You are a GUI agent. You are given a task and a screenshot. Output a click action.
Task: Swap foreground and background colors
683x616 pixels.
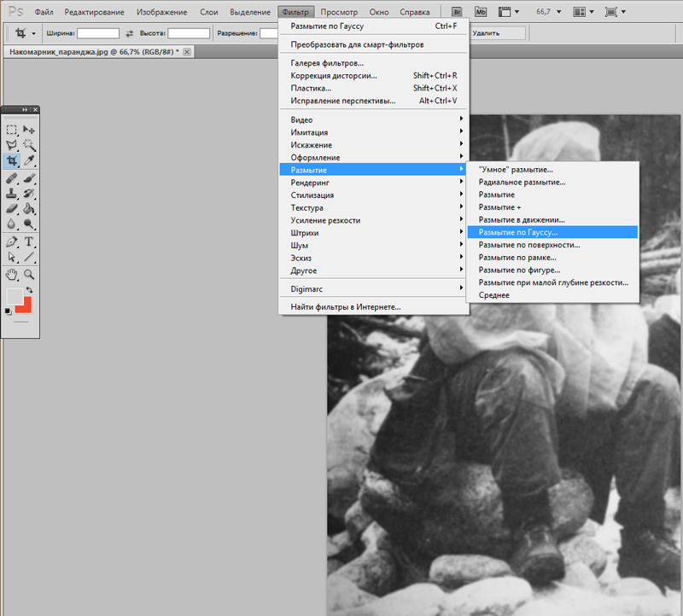(30, 289)
